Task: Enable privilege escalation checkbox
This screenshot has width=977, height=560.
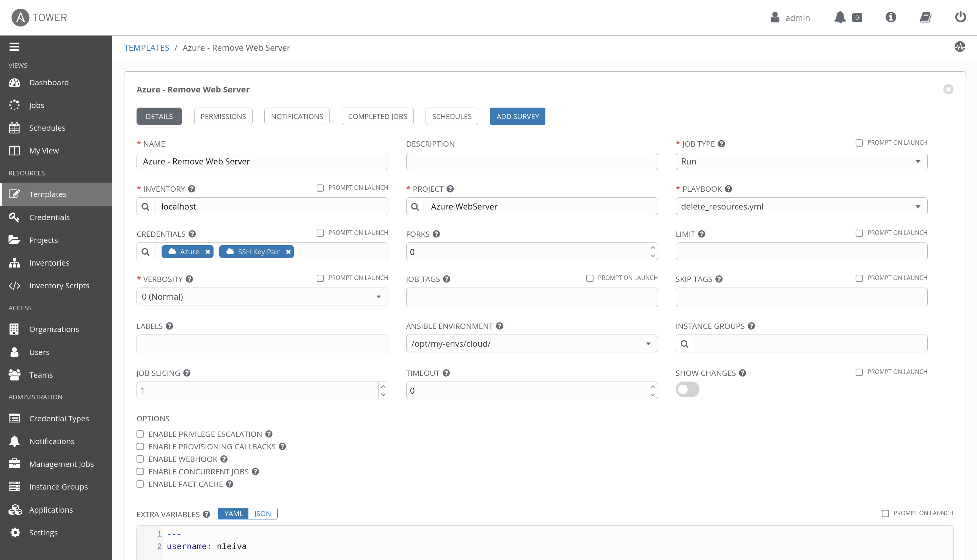Action: coord(140,434)
